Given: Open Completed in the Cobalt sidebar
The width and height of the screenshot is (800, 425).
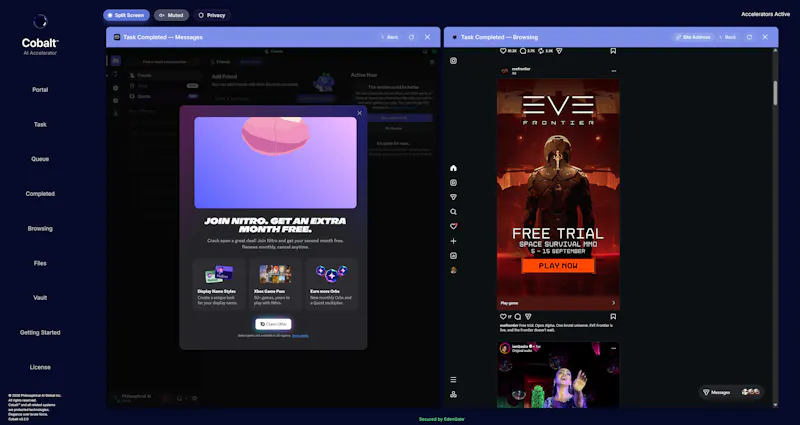Looking at the screenshot, I should pos(40,194).
